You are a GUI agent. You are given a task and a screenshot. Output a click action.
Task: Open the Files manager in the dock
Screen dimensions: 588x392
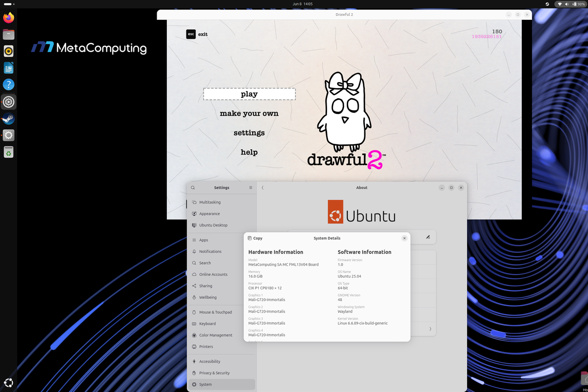[x=8, y=34]
